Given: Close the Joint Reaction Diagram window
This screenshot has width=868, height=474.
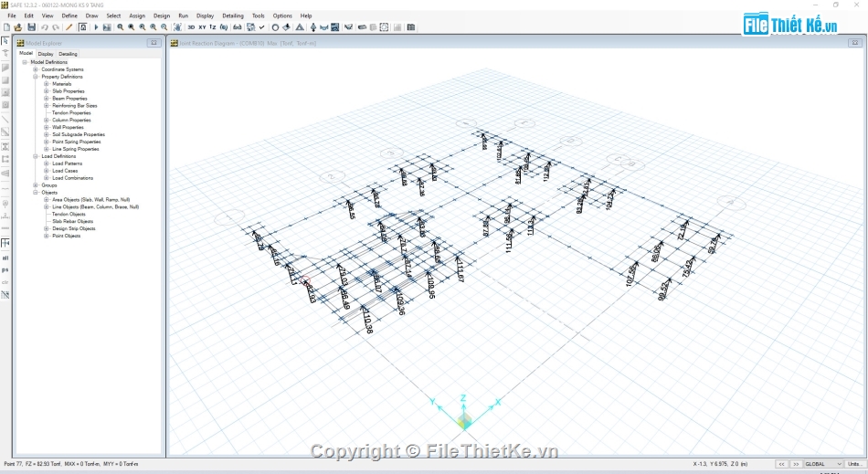Looking at the screenshot, I should coord(854,43).
